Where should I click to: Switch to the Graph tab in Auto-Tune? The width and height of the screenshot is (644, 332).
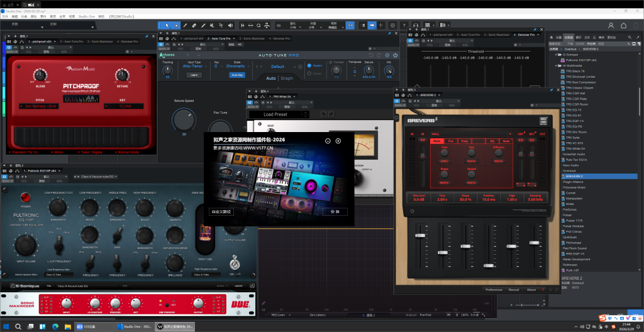(x=287, y=79)
